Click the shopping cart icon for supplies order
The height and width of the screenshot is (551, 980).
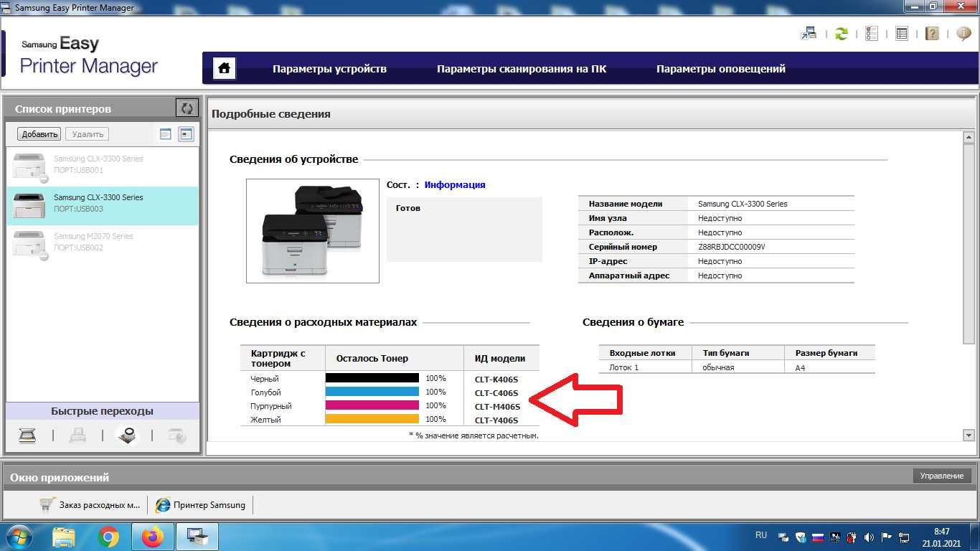(x=47, y=504)
